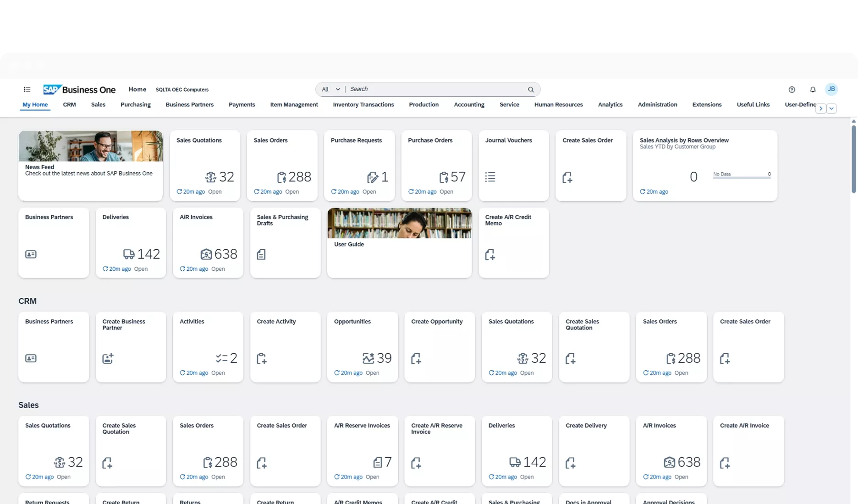Click the right arrow in the navigation bar

click(820, 108)
